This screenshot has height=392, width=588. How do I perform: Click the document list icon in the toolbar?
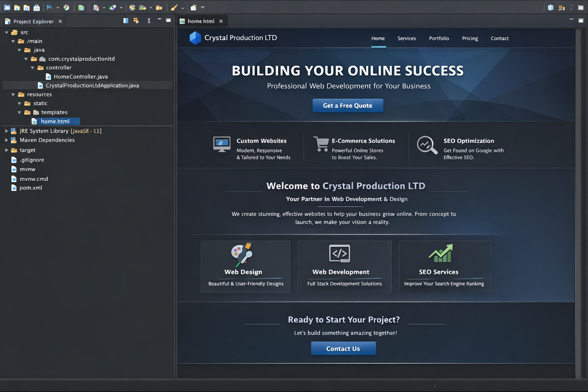(96, 8)
